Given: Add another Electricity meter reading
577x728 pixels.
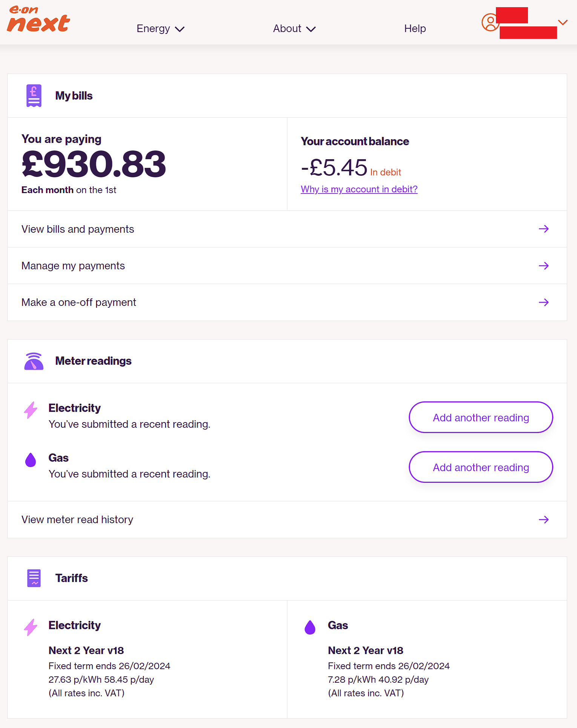Looking at the screenshot, I should (x=481, y=418).
